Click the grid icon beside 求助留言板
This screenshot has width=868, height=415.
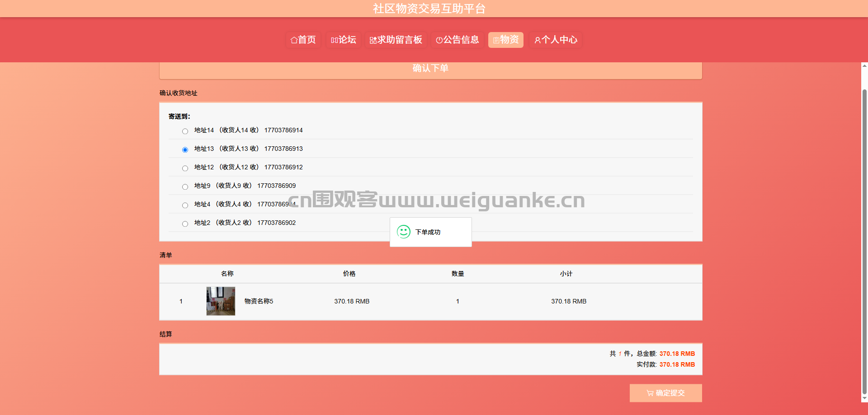tap(373, 40)
